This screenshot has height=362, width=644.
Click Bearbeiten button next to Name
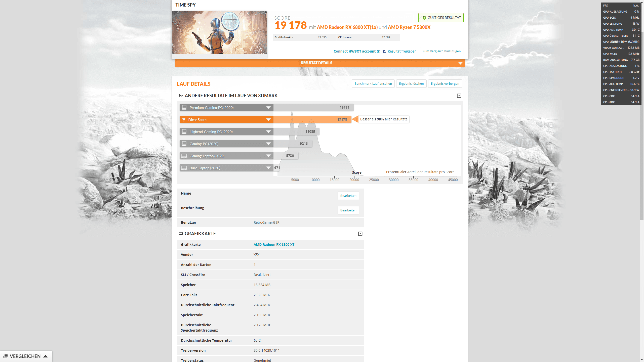click(348, 196)
